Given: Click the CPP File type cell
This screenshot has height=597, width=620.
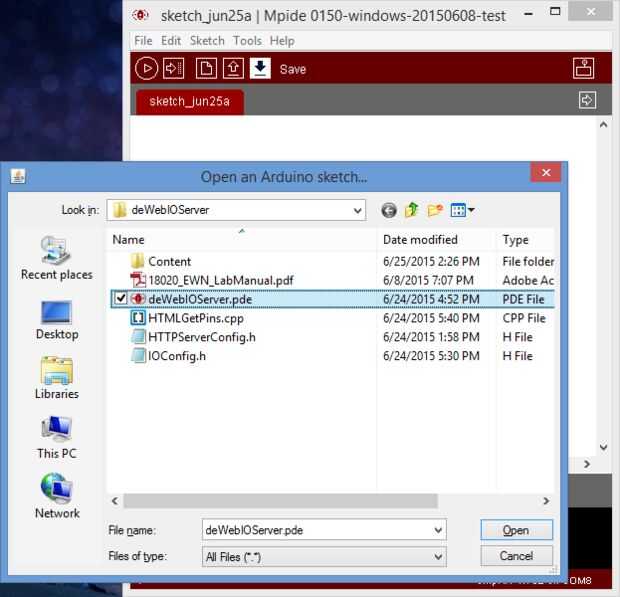Looking at the screenshot, I should pyautogui.click(x=524, y=318).
